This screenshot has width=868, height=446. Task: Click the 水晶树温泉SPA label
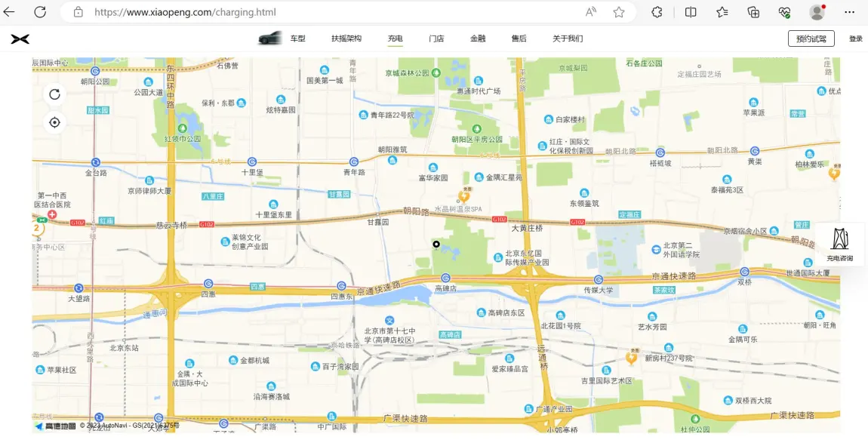click(458, 208)
